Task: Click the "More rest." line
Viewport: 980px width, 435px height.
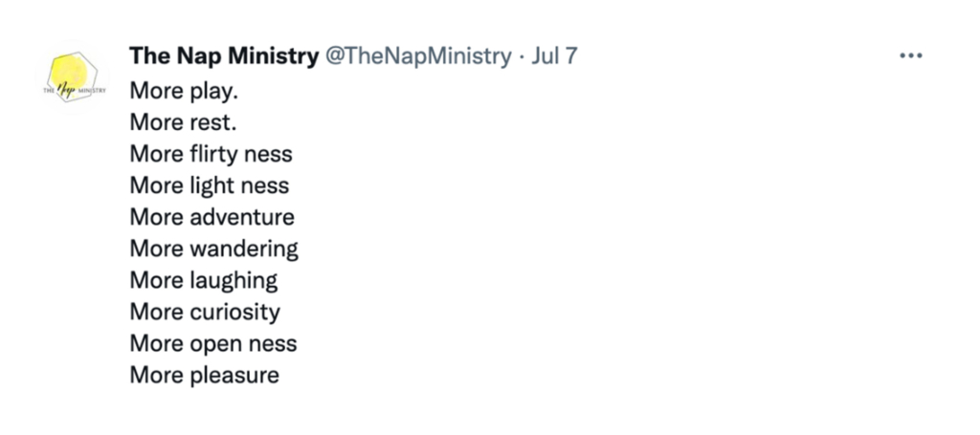Action: click(183, 123)
